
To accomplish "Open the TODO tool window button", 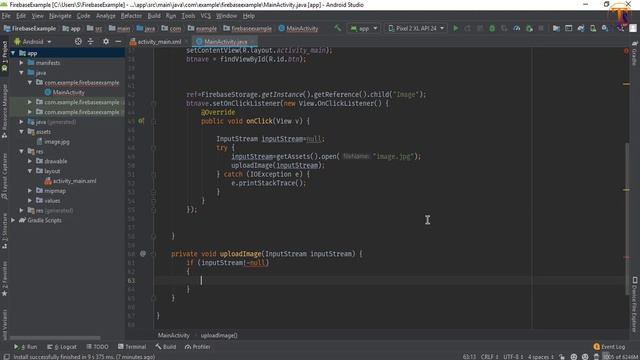I will click(98, 347).
